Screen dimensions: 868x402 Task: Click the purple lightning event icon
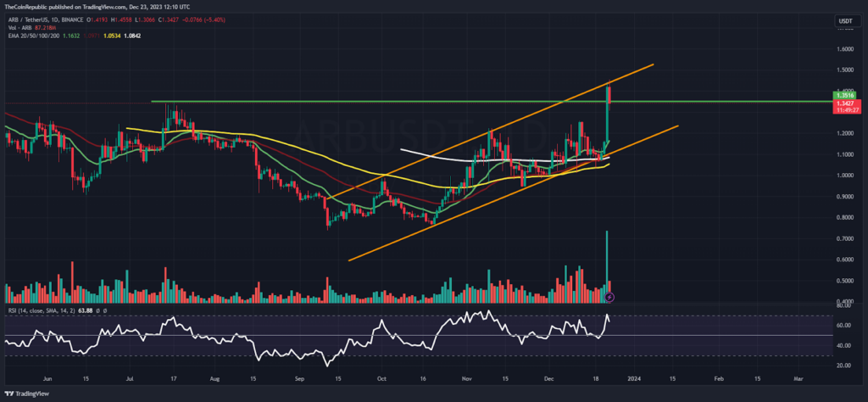pyautogui.click(x=609, y=298)
